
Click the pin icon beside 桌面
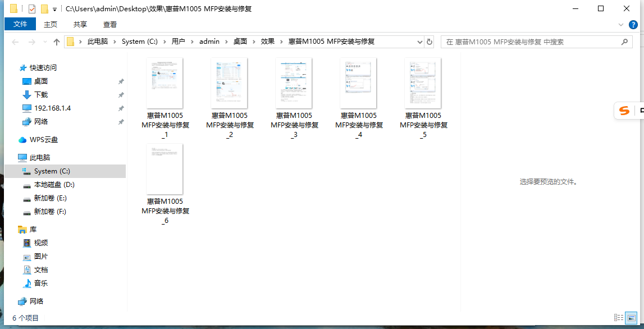tap(121, 82)
